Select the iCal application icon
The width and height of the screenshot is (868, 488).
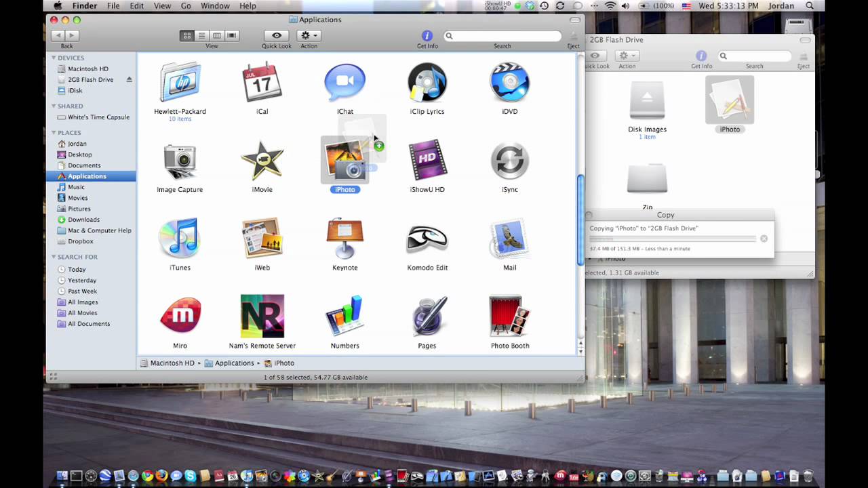[262, 82]
